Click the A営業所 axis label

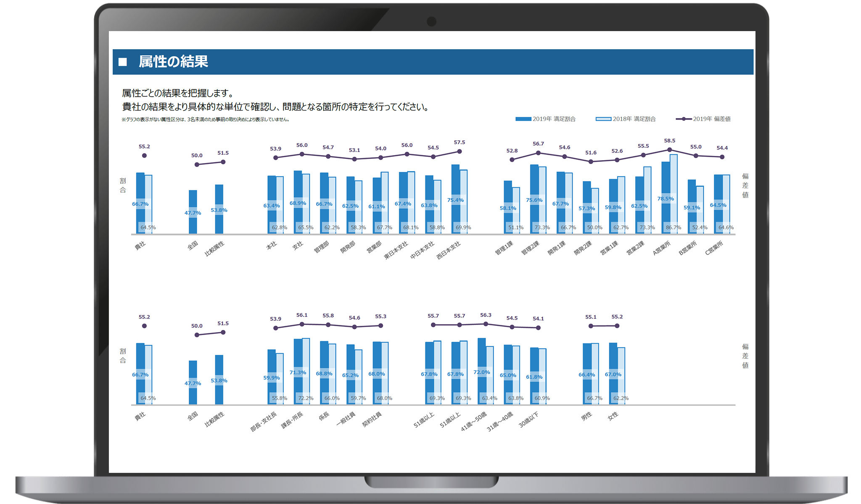pos(662,248)
